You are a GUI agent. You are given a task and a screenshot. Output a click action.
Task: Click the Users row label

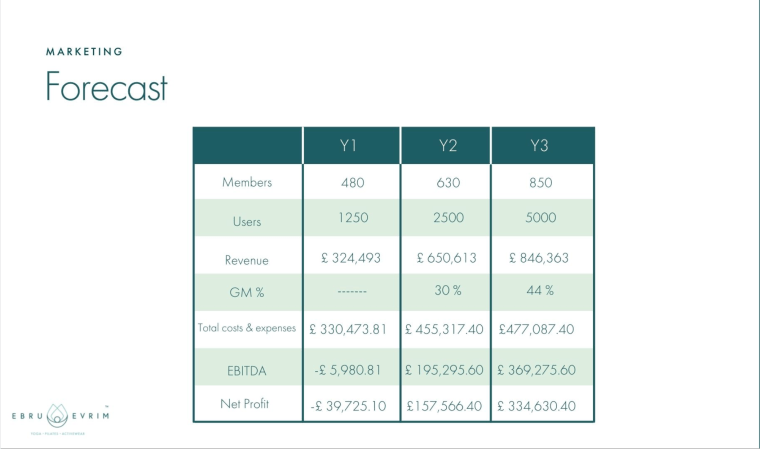coord(247,218)
